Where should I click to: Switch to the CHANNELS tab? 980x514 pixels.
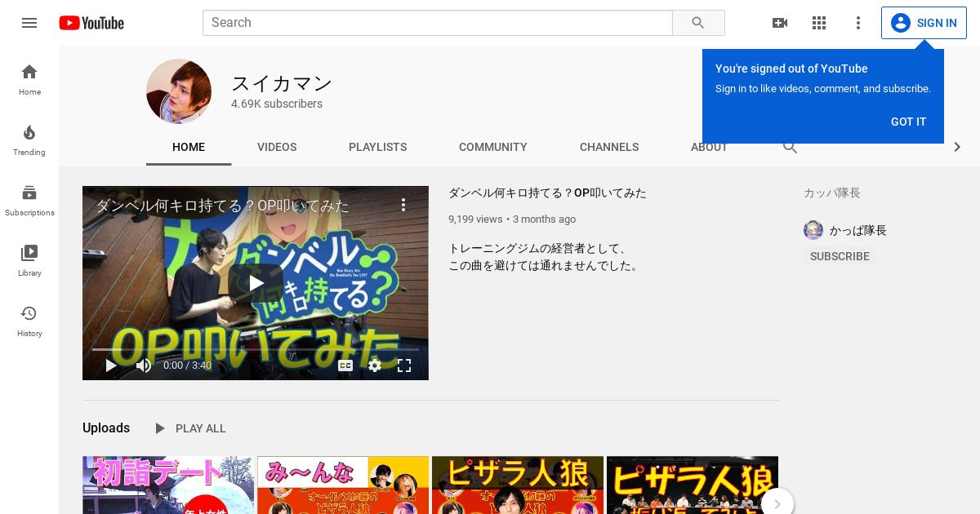[x=609, y=147]
